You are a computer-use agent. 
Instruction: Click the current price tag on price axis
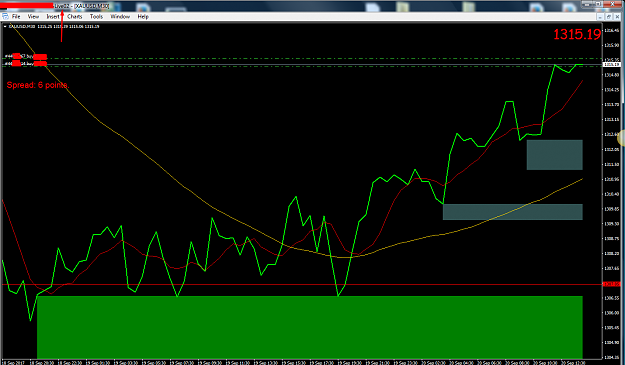click(612, 64)
